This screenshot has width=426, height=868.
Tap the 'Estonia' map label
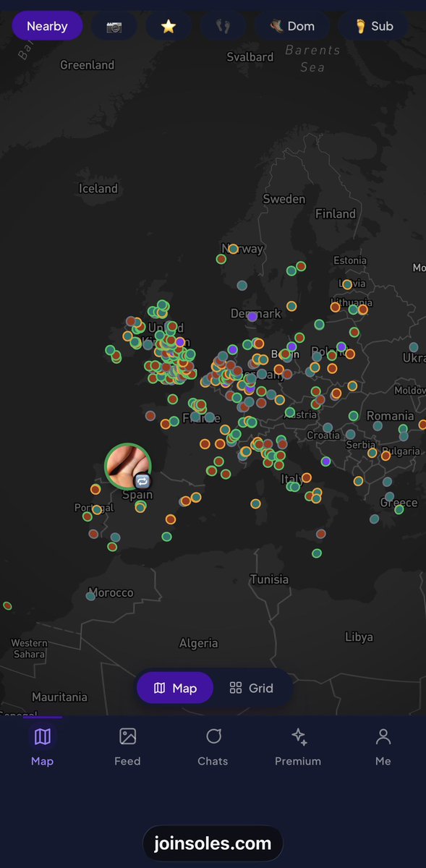point(350,260)
